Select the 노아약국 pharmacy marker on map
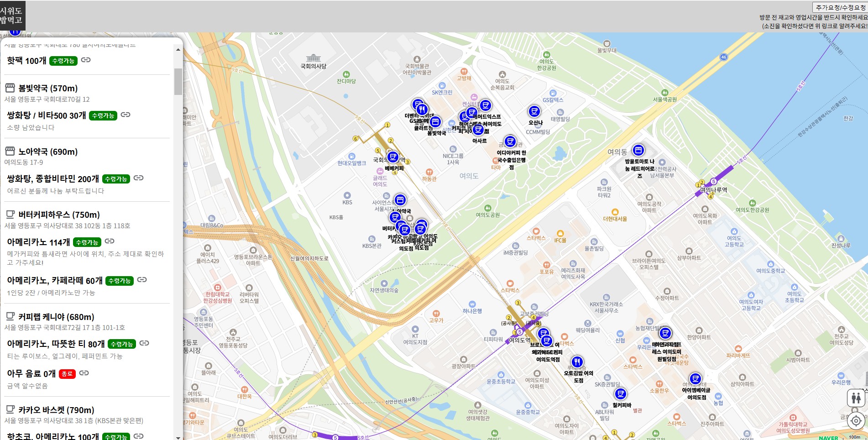Image resolution: width=868 pixels, height=440 pixels. (x=400, y=200)
